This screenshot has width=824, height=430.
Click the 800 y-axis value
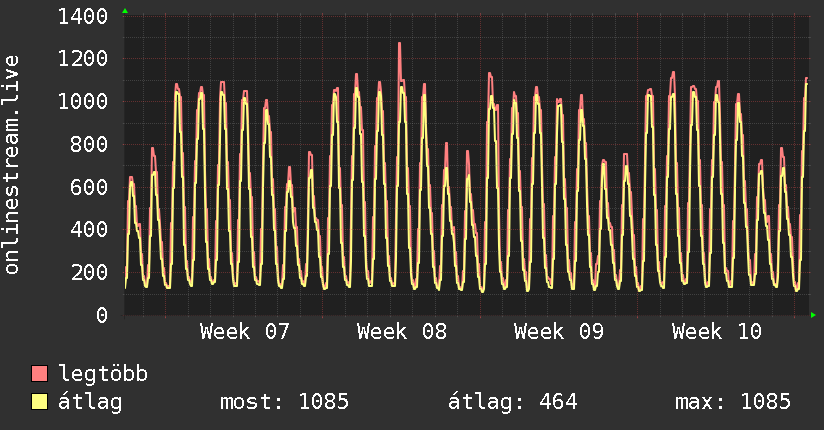[89, 144]
